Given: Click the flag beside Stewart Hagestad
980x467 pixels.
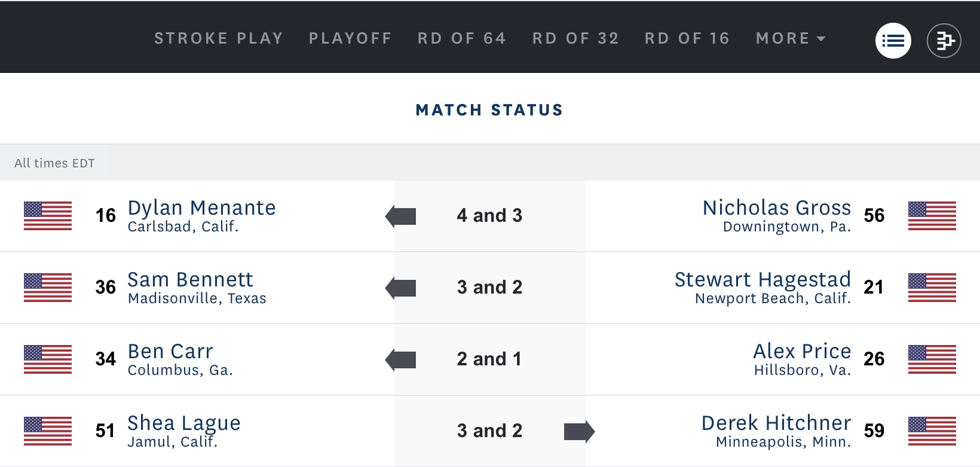Looking at the screenshot, I should tap(932, 288).
